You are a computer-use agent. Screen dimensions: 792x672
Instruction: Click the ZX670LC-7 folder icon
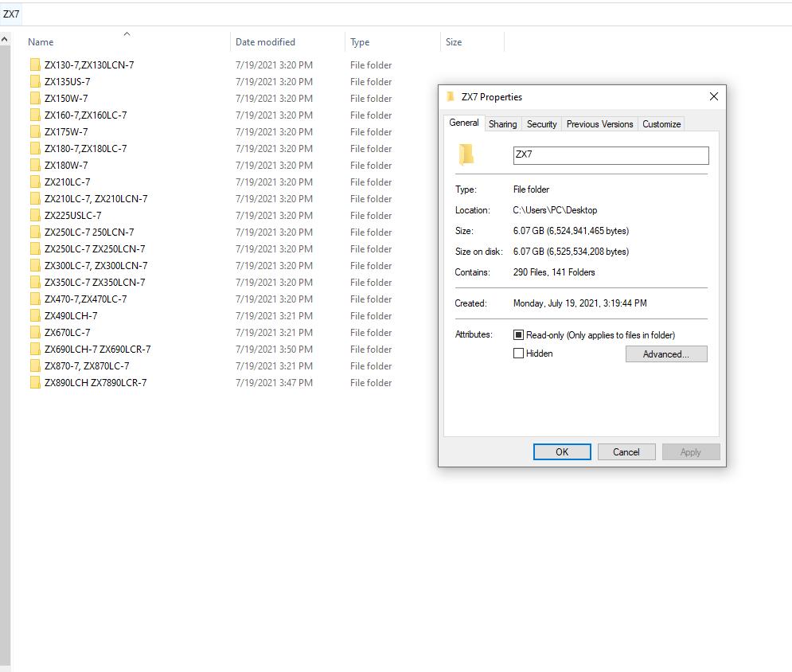35,332
